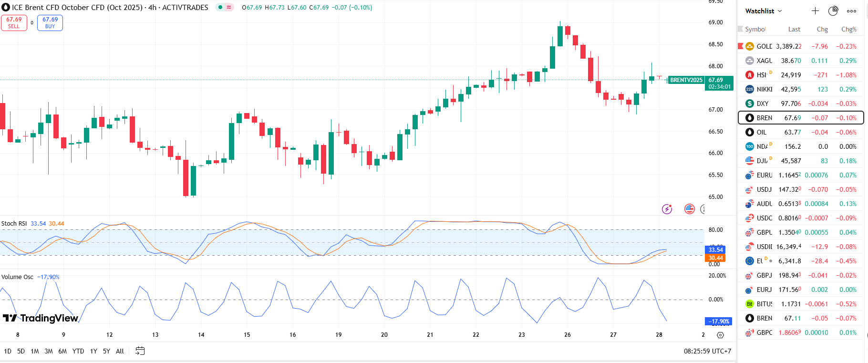Image resolution: width=868 pixels, height=363 pixels.
Task: Open the 08:25:59 UTC+7 timezone menu
Action: point(707,351)
